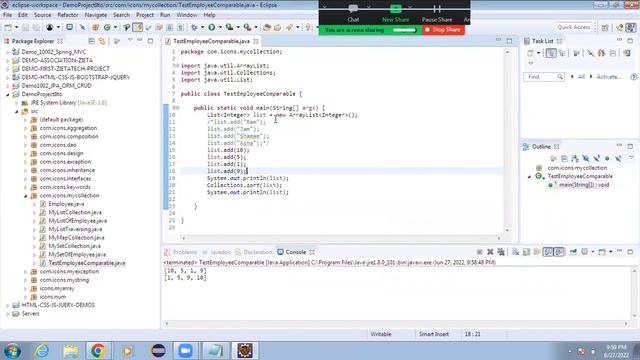The height and width of the screenshot is (360, 640).
Task: Click the All filter in Task List
Action: [x=581, y=77]
